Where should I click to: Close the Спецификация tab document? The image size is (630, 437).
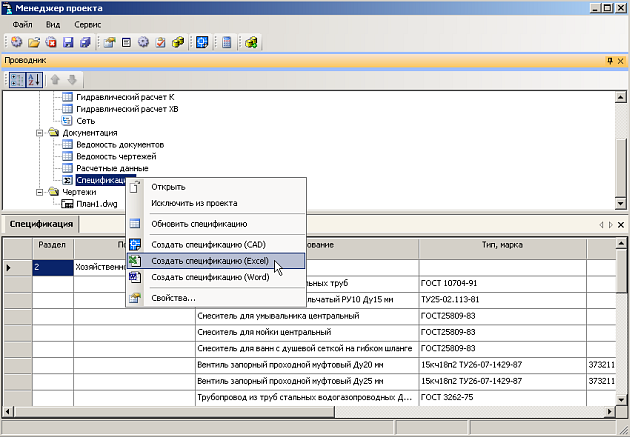[621, 225]
